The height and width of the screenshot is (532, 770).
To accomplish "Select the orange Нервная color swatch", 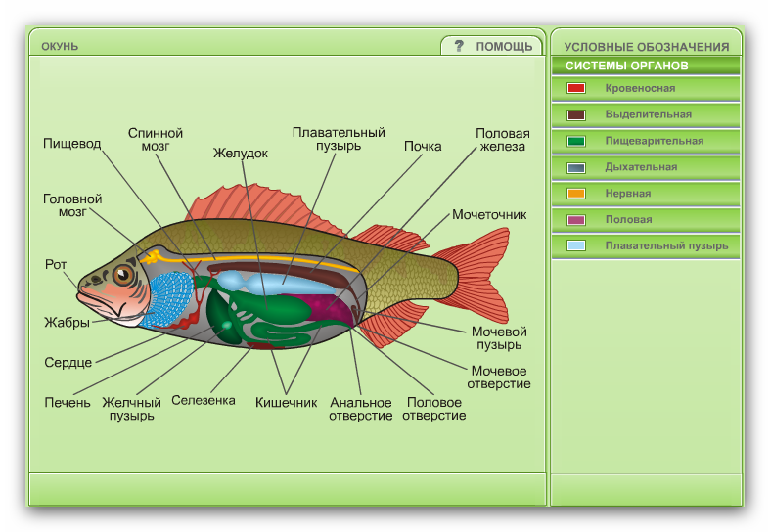I will [576, 194].
